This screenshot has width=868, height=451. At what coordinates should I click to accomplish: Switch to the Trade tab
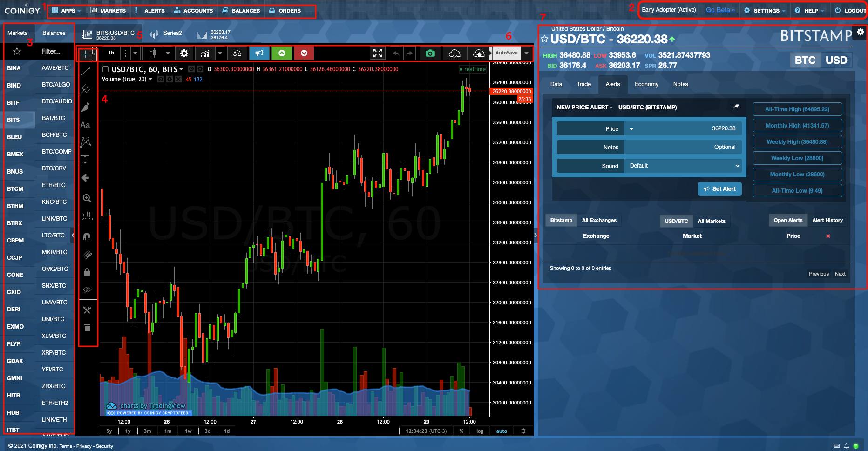click(x=584, y=84)
